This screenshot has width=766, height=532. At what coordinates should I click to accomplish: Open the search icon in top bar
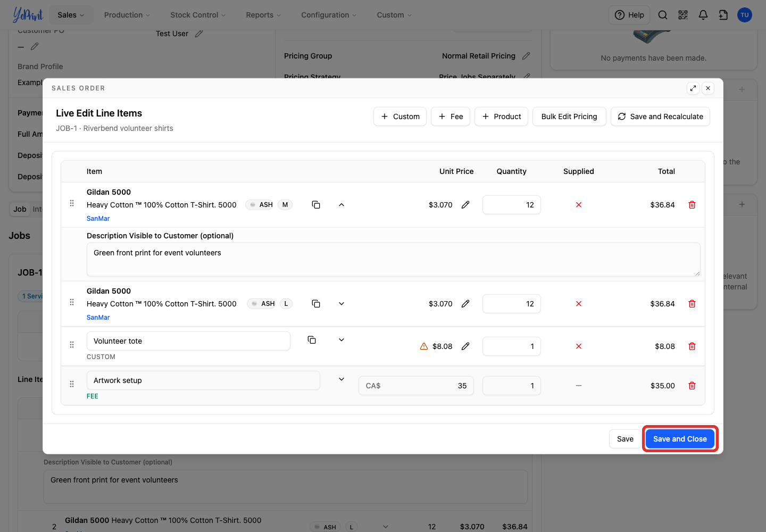point(663,15)
